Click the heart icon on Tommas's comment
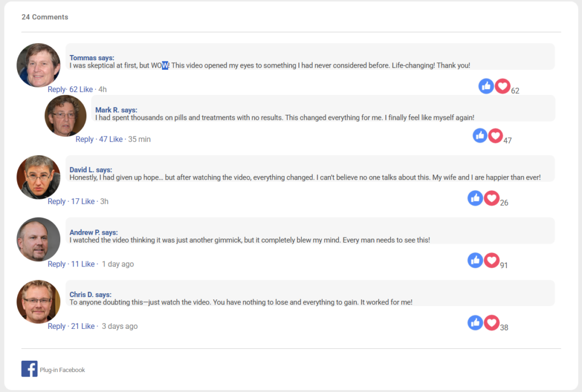582x392 pixels. tap(502, 86)
